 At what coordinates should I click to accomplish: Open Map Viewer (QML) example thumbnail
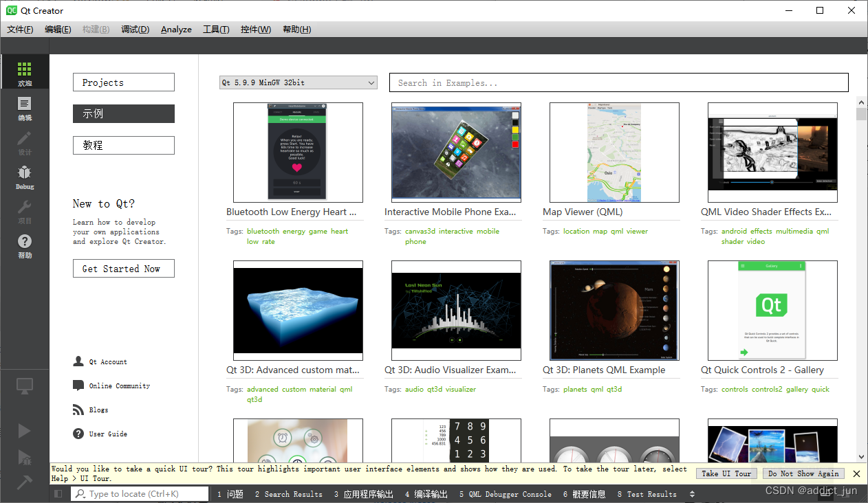(614, 153)
